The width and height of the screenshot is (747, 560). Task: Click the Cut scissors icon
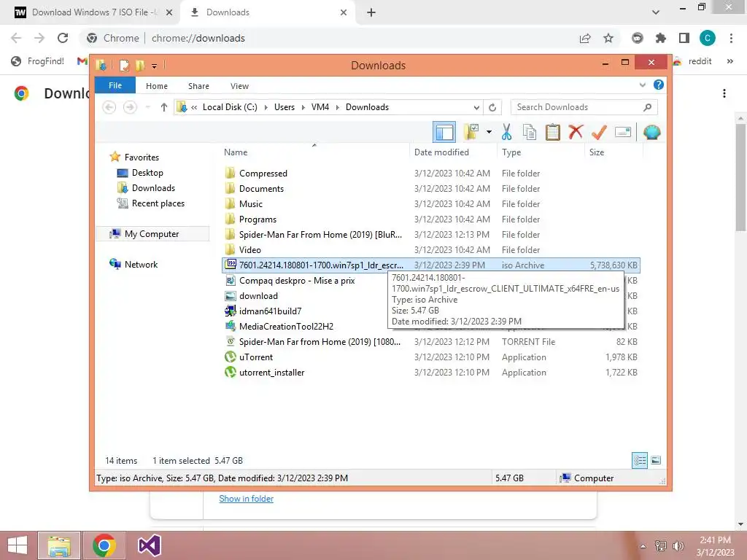506,132
